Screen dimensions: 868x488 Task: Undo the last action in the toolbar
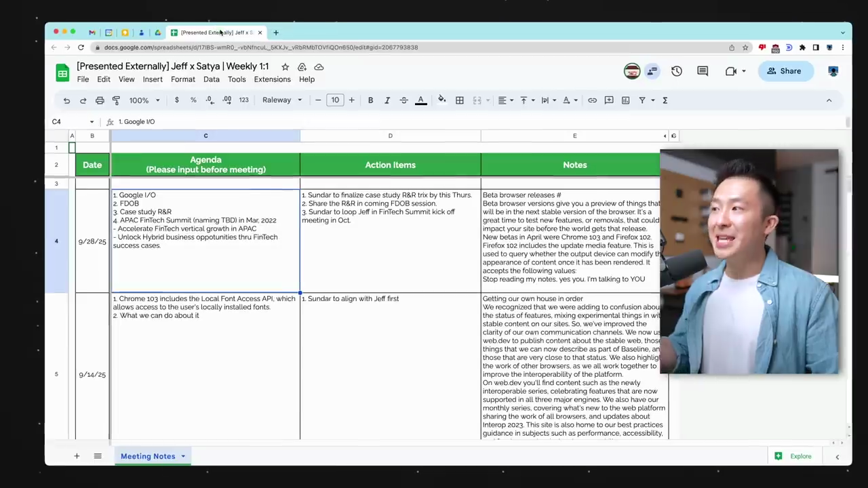pos(66,100)
